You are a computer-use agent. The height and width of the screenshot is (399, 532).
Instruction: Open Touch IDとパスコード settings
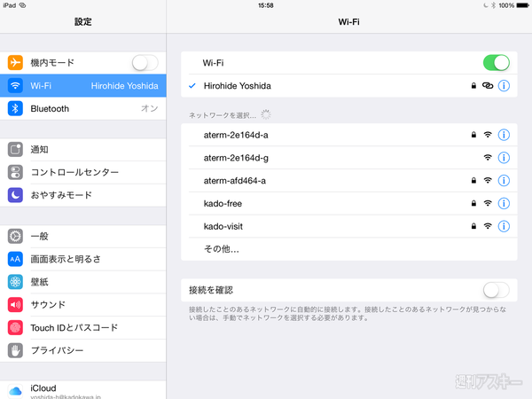pos(83,328)
